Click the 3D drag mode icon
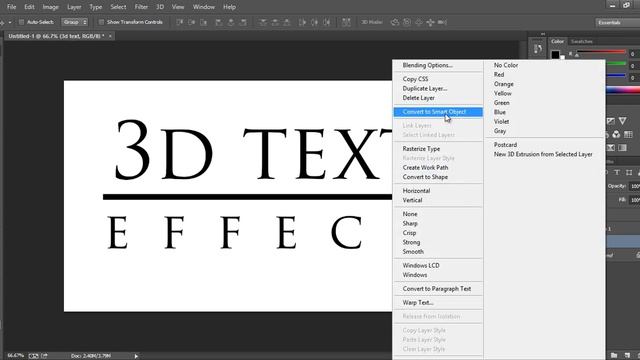 click(x=418, y=22)
